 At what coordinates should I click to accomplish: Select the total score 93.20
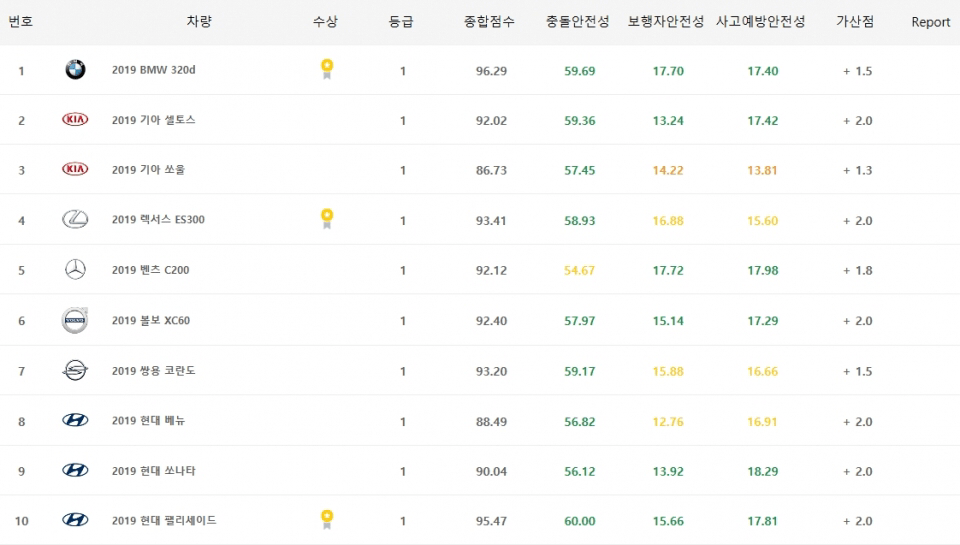click(491, 371)
